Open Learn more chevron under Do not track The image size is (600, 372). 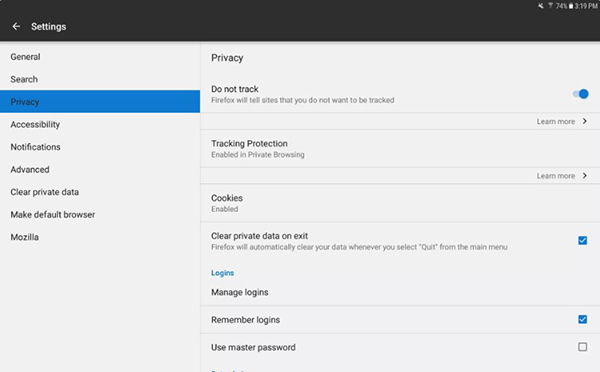point(585,121)
